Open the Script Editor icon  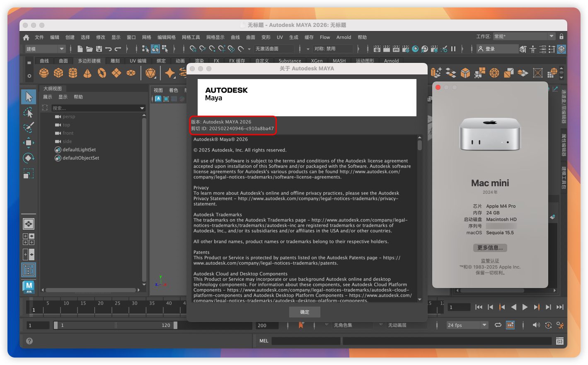560,341
